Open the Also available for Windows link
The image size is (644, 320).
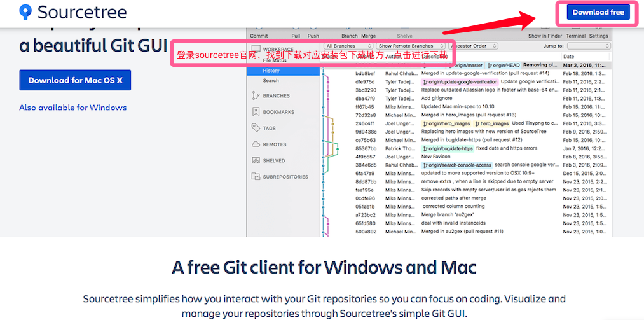pyautogui.click(x=72, y=108)
